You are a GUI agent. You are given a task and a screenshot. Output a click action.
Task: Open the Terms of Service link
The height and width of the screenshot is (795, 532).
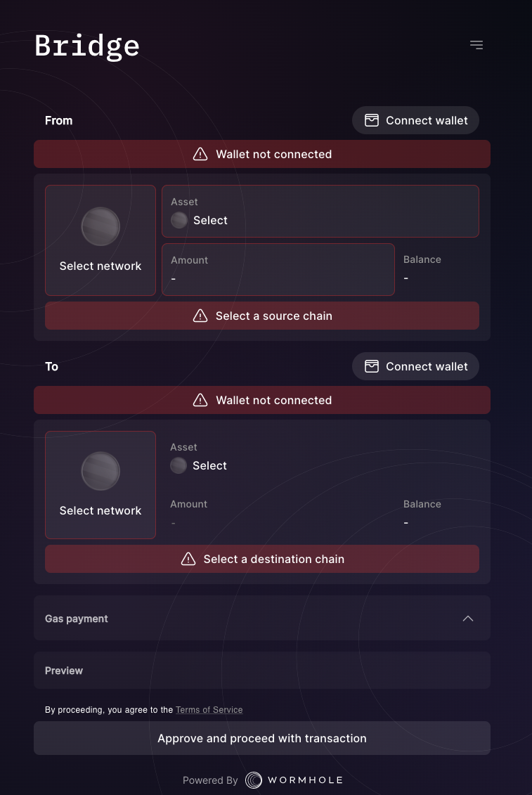(x=209, y=710)
